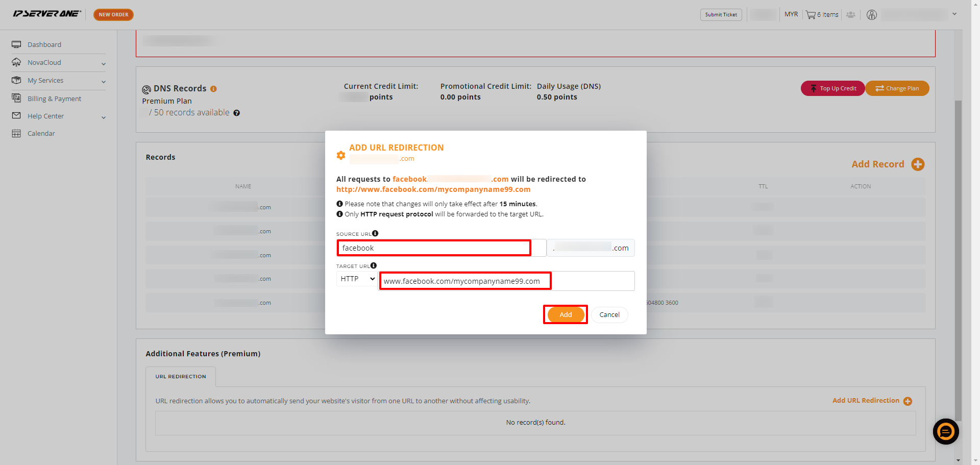
Task: Expand the account dropdown arrow in header
Action: (954, 14)
